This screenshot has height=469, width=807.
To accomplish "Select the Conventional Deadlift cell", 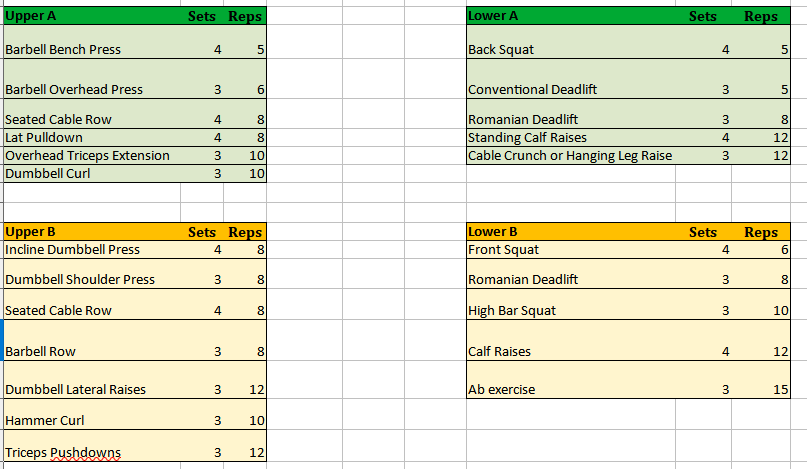I will click(571, 79).
